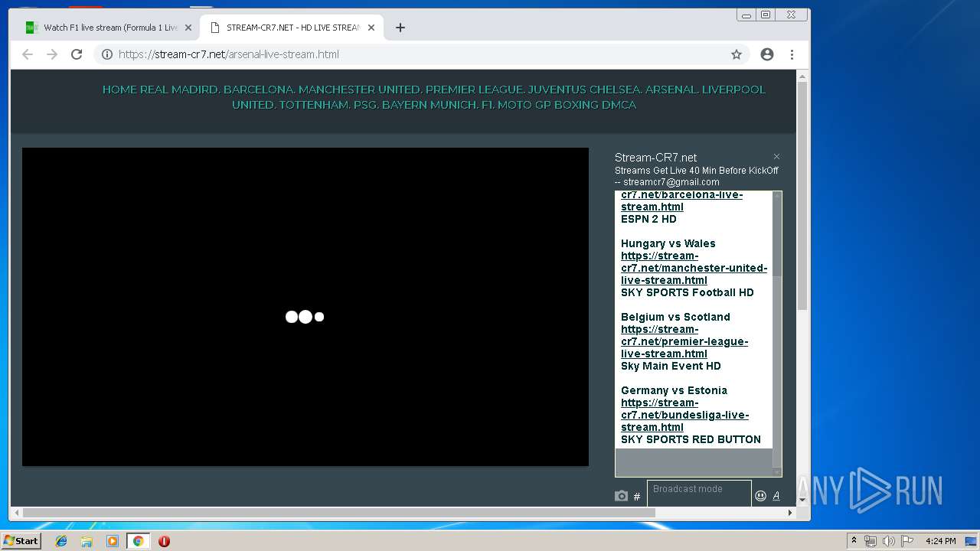Open the PSG nav link
Viewport: 980px width, 551px height.
pos(366,105)
